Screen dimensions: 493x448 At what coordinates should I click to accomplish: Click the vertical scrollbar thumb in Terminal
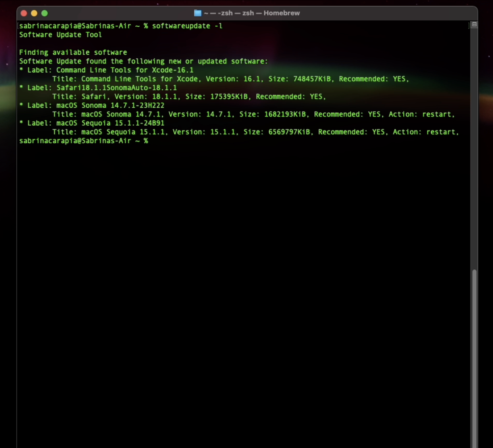click(x=474, y=358)
